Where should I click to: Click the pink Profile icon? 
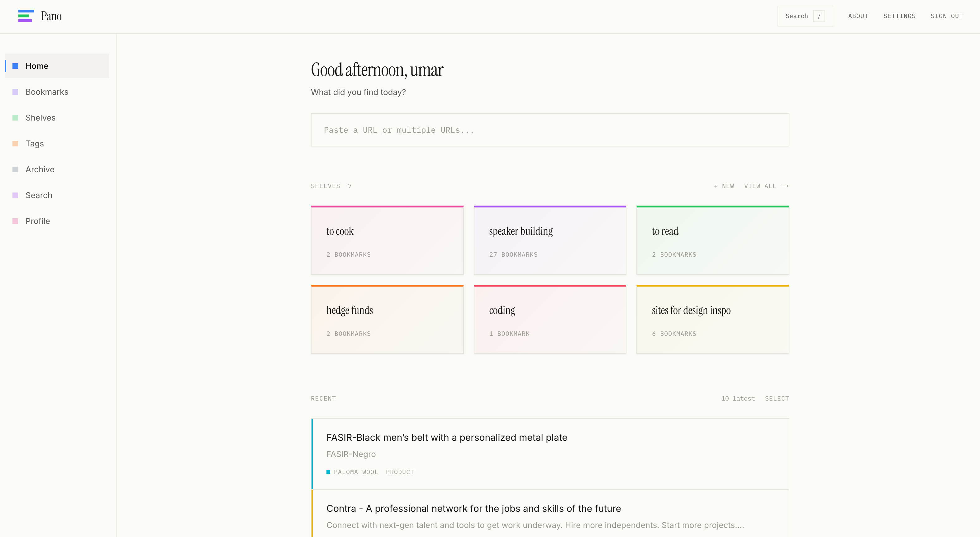[x=15, y=221]
